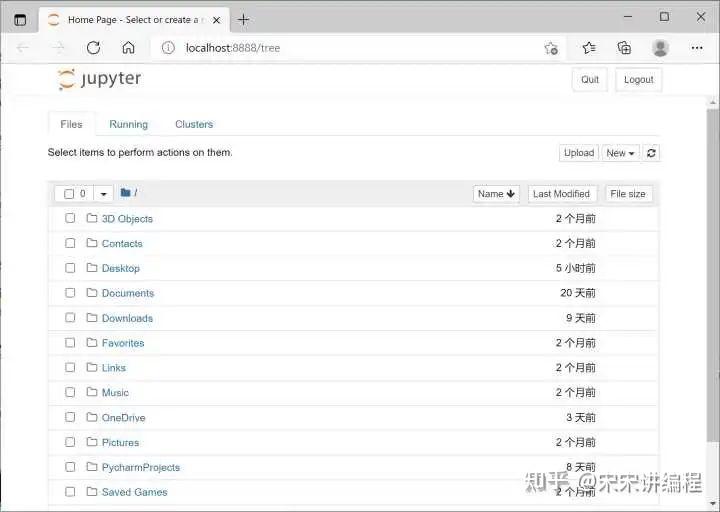720x512 pixels.
Task: Check the Documents checkbox
Action: click(x=70, y=293)
